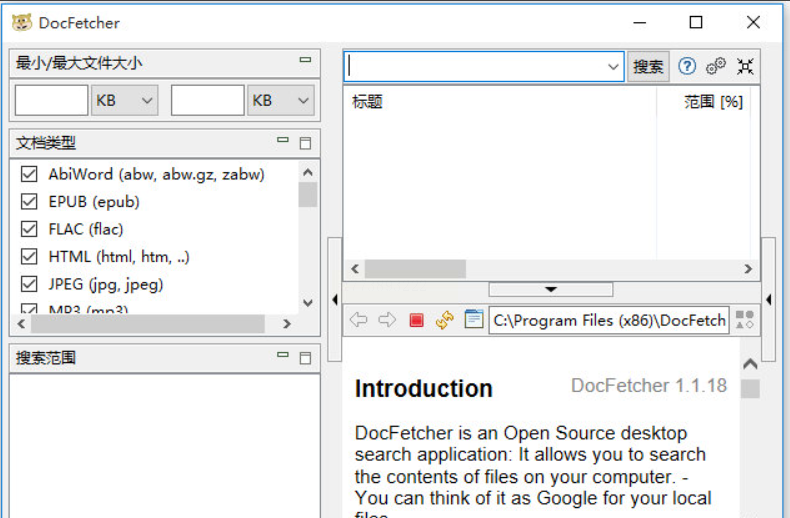
Task: Uncheck the AbiWord file type
Action: coord(29,174)
